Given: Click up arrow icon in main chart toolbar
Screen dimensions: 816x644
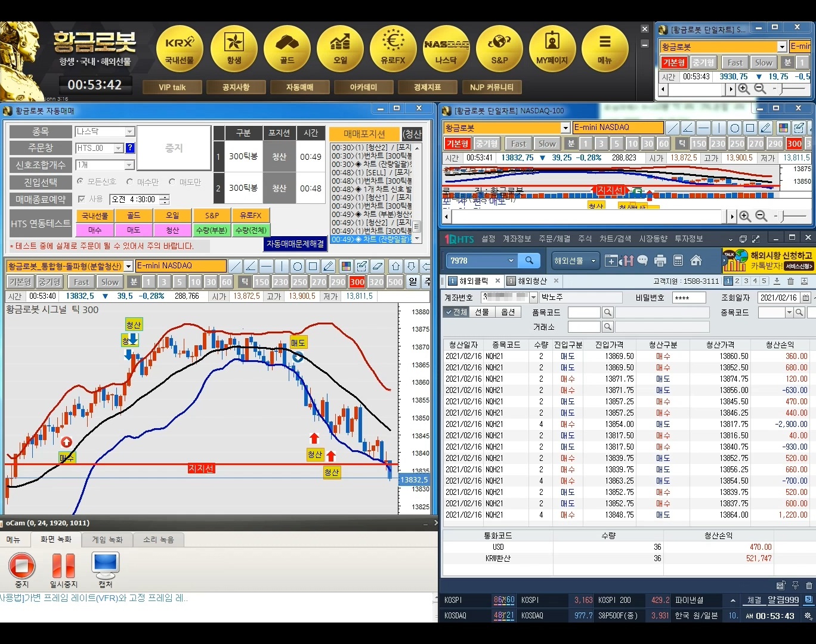Looking at the screenshot, I should tap(395, 266).
